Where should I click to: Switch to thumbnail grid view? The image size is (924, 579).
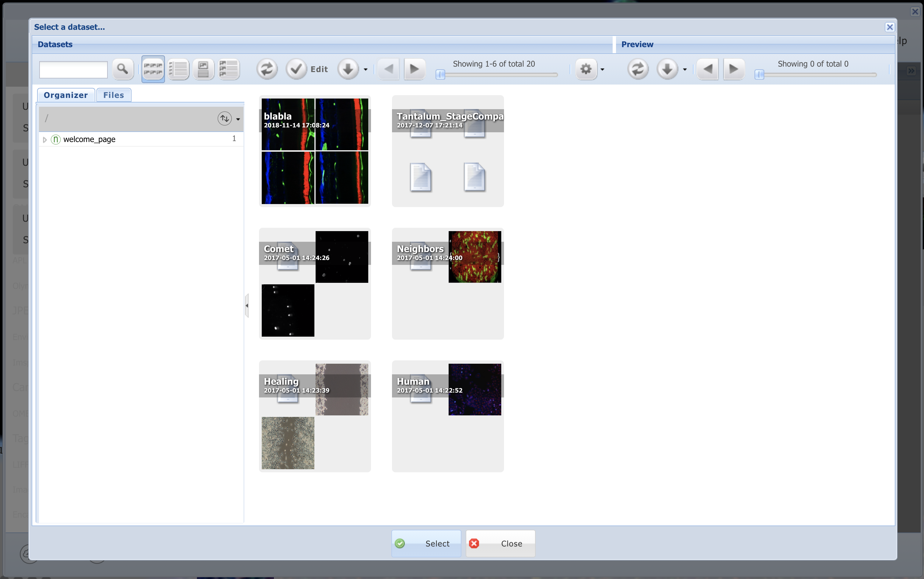pyautogui.click(x=153, y=69)
